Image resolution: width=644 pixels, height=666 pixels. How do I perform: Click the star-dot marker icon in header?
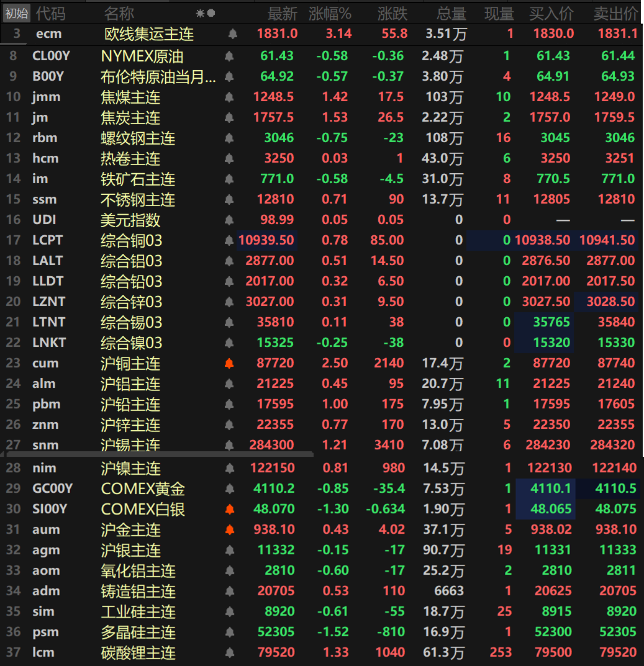tap(205, 13)
